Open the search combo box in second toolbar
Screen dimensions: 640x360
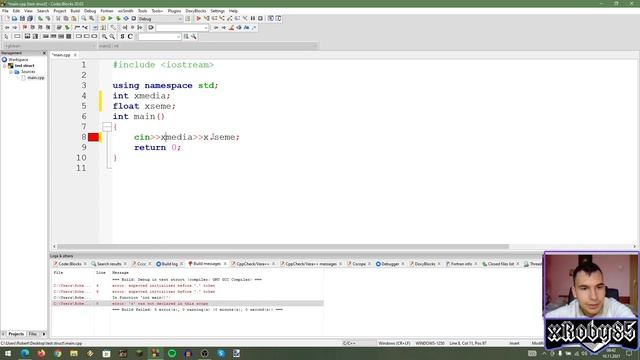[x=182, y=28]
